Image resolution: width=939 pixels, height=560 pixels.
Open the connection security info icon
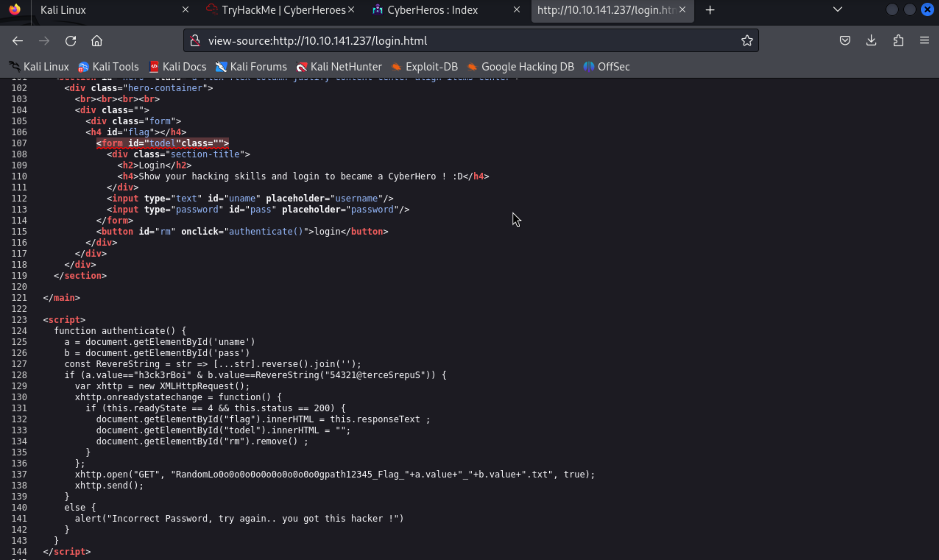(x=195, y=40)
